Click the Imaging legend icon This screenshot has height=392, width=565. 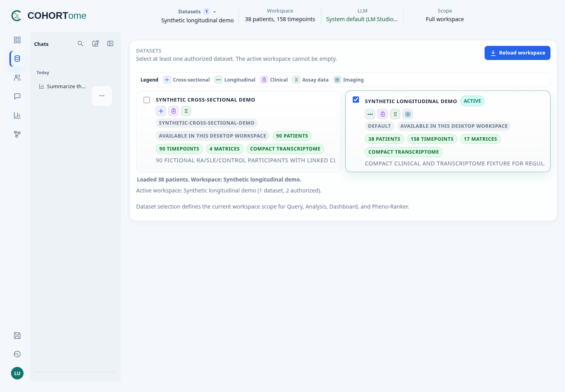(337, 80)
